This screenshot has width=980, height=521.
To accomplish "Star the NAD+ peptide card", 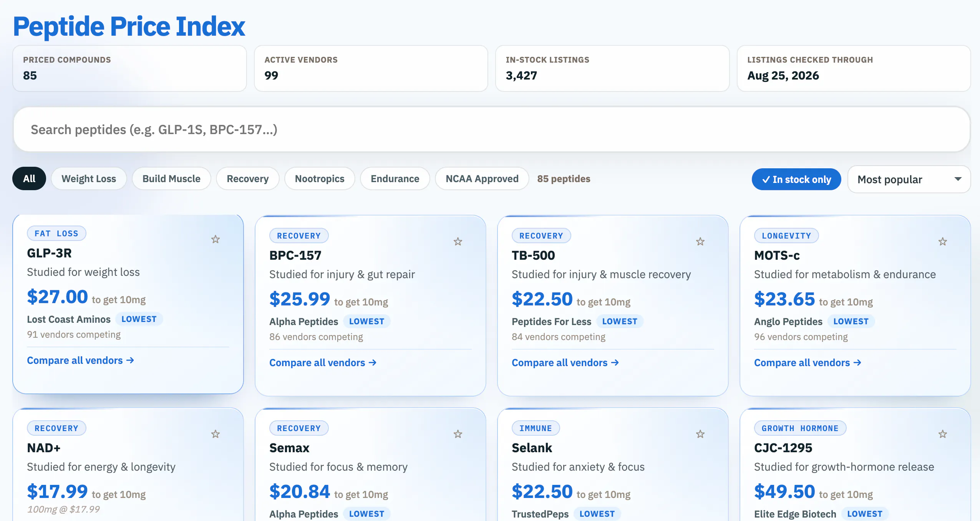I will pos(216,434).
